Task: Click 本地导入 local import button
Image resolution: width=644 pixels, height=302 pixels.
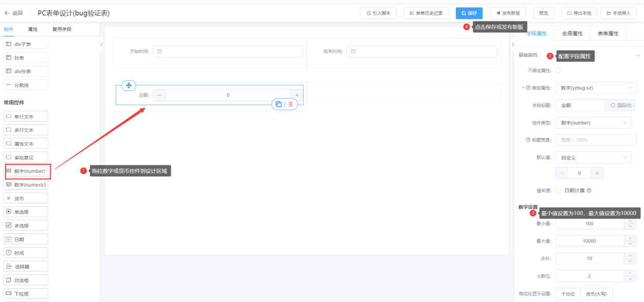Action: point(619,13)
